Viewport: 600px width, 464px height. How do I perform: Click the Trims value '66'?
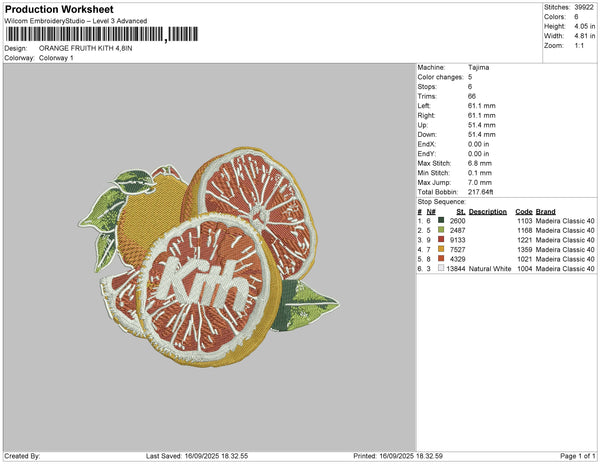click(x=471, y=96)
